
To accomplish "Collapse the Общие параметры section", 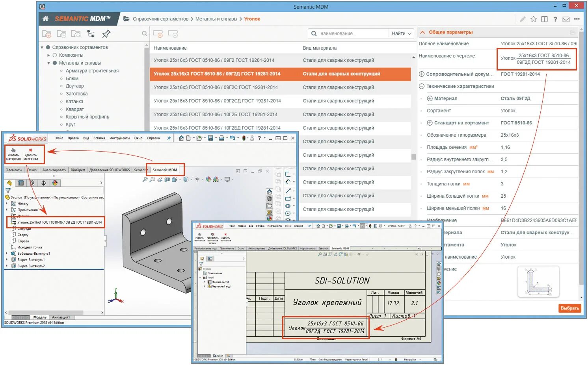I will 422,32.
